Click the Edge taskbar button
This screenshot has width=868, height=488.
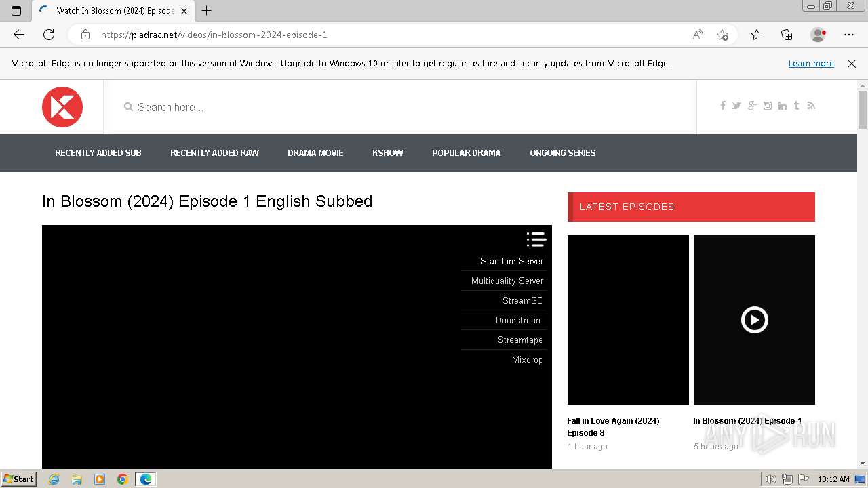146,479
